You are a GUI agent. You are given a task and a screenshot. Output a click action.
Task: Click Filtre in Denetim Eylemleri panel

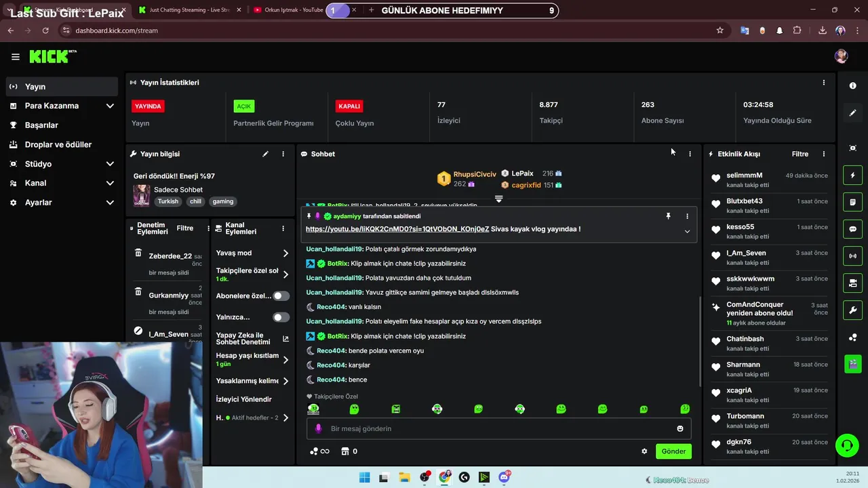click(185, 228)
